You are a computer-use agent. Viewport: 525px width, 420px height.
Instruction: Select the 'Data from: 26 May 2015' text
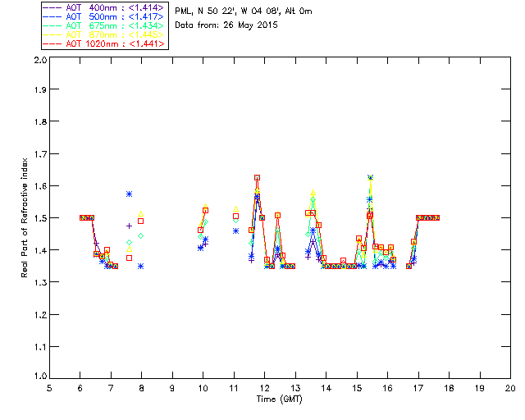point(226,25)
